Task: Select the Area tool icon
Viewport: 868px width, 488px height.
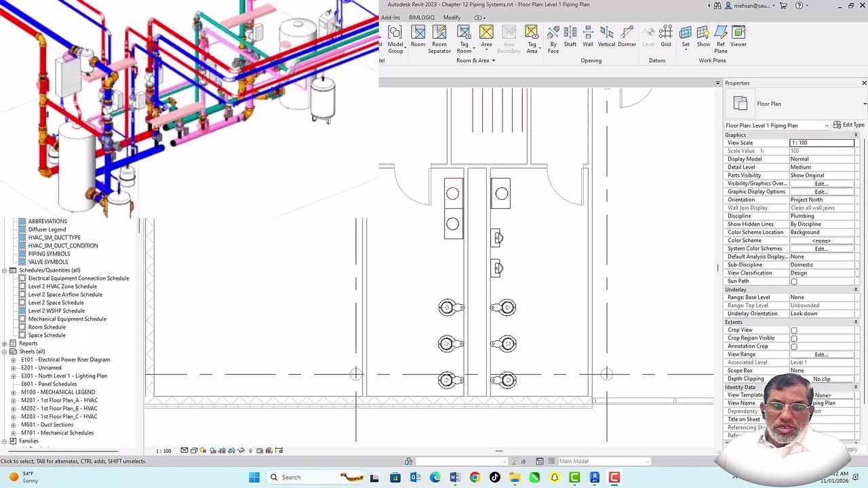Action: coord(486,33)
